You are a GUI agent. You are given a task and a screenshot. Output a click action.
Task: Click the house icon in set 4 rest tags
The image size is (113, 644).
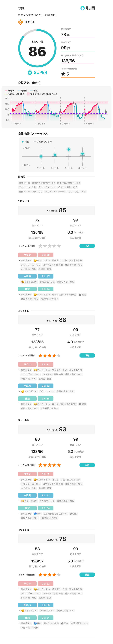[x=62, y=623]
